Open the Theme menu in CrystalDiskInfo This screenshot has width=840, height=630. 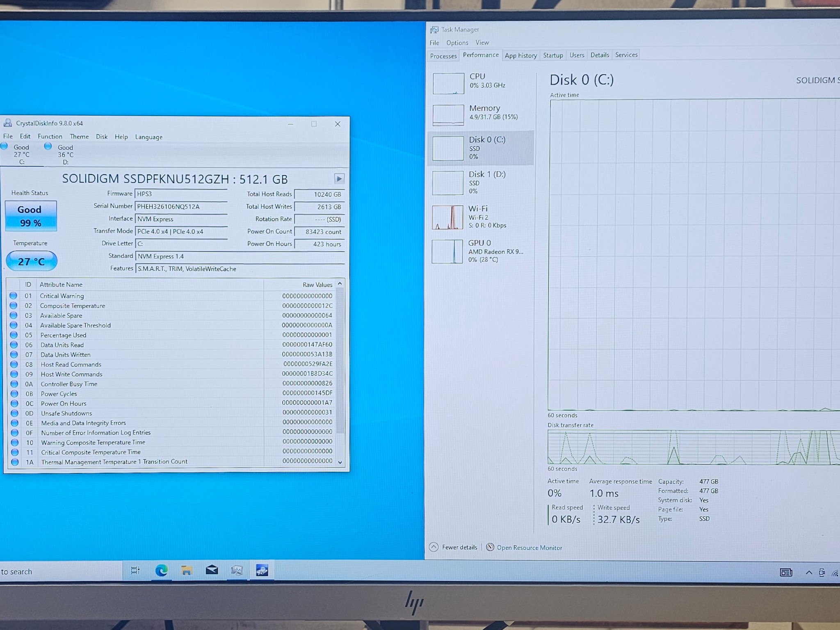tap(79, 137)
